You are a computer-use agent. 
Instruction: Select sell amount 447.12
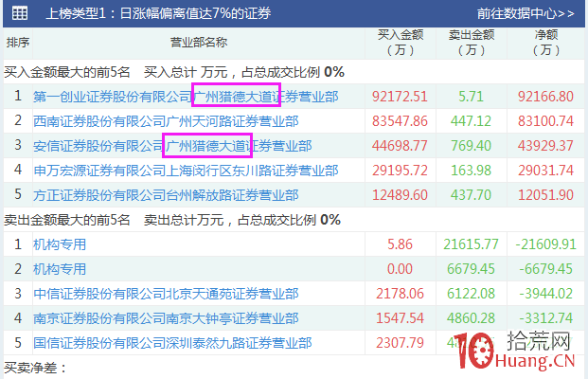tap(471, 121)
